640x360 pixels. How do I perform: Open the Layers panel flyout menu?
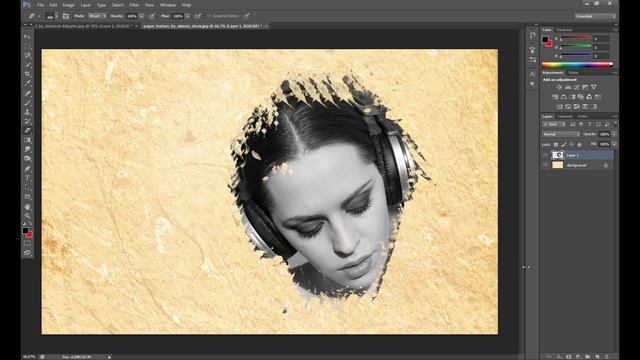click(615, 117)
